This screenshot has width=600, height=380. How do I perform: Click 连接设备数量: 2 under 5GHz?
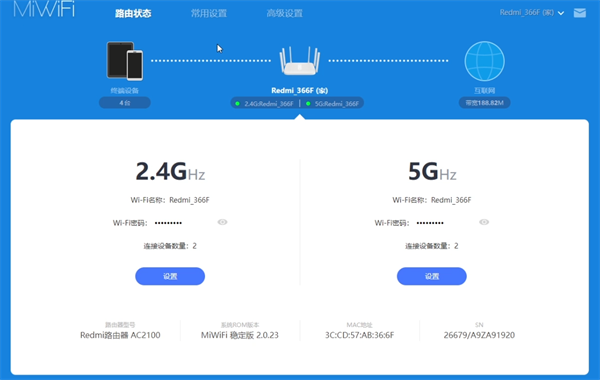click(x=432, y=246)
